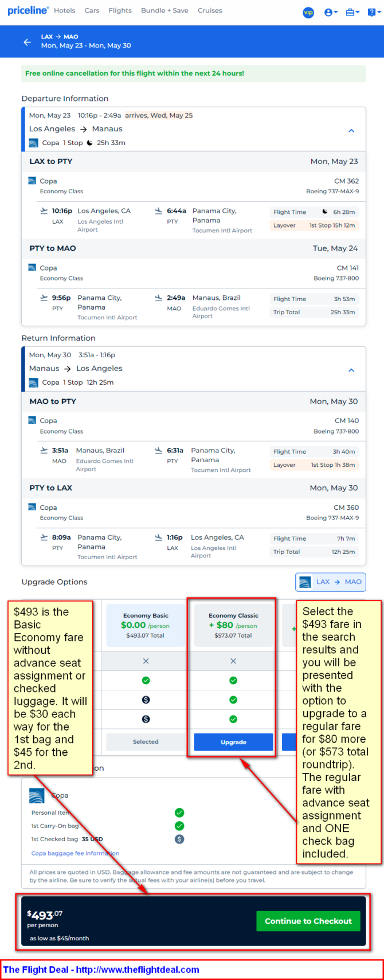Collapse the departure flight details chevron

coord(351,131)
